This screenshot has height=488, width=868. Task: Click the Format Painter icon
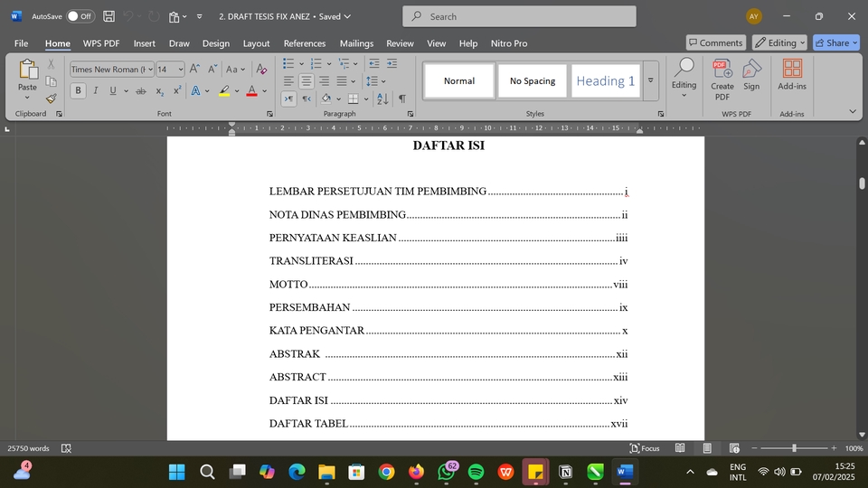[x=51, y=99]
